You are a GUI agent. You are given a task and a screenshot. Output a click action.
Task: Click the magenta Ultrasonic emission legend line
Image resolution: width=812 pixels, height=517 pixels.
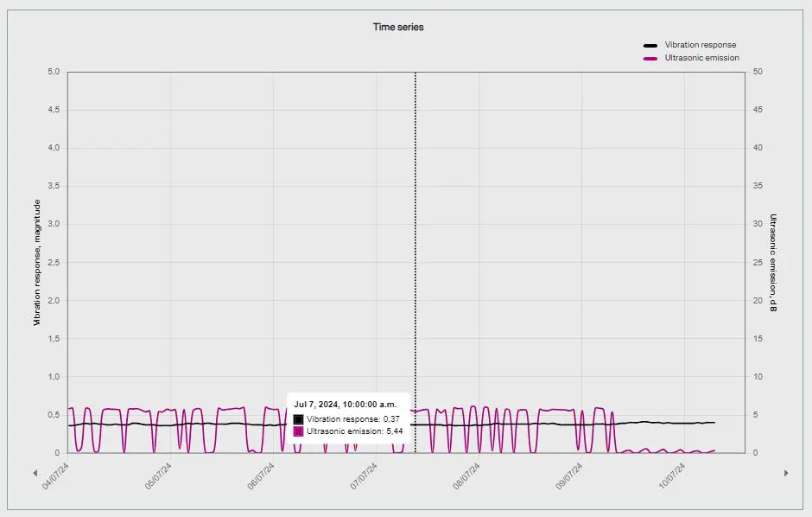click(651, 58)
